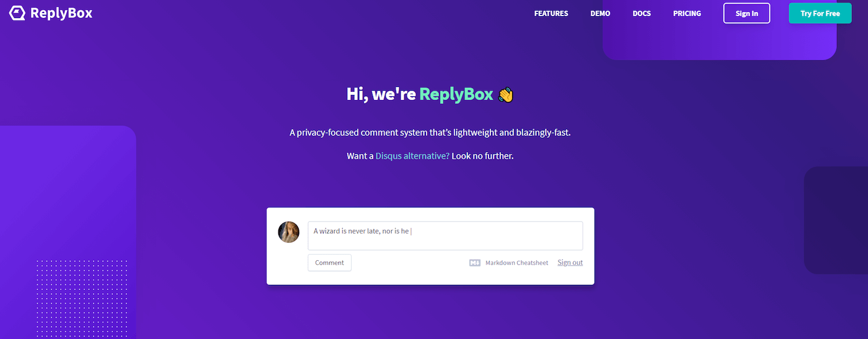
Task: Click the ReplyBox hexagon logo icon
Action: [x=17, y=13]
